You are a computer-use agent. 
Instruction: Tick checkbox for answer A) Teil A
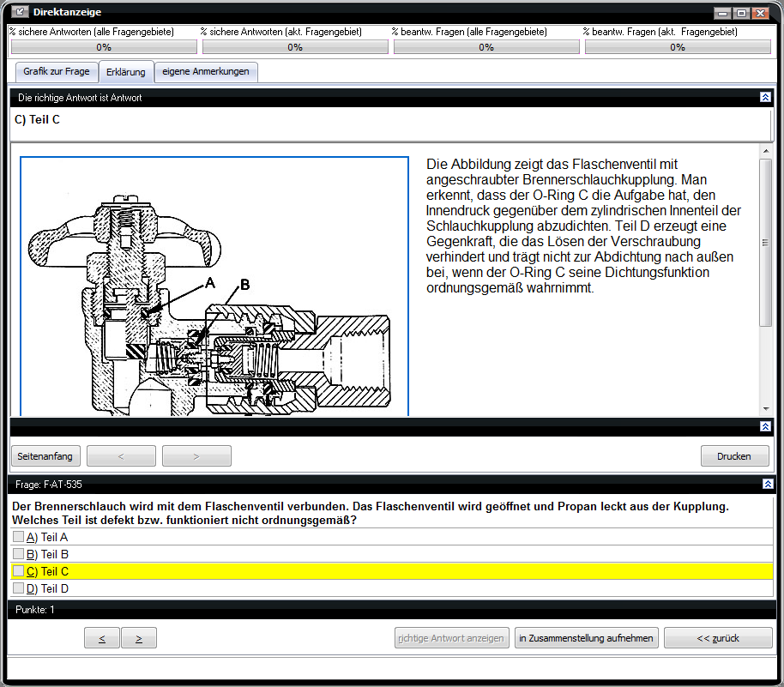pyautogui.click(x=18, y=537)
